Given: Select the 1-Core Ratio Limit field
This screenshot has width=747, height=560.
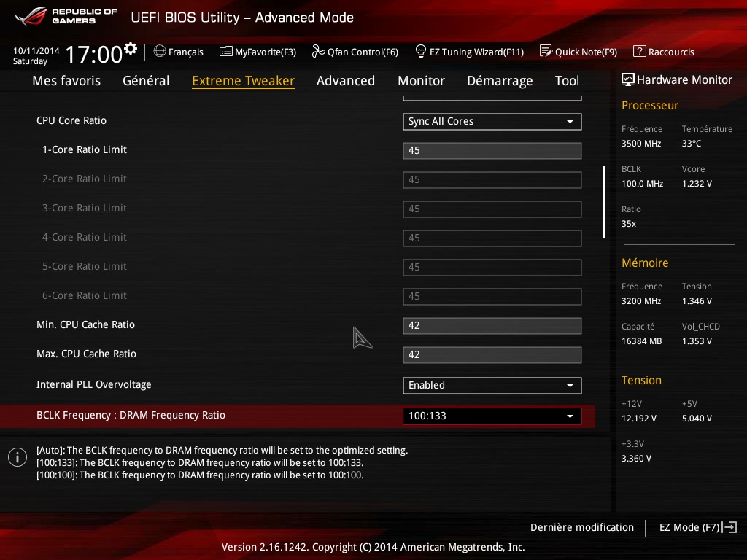Looking at the screenshot, I should pyautogui.click(x=492, y=151).
